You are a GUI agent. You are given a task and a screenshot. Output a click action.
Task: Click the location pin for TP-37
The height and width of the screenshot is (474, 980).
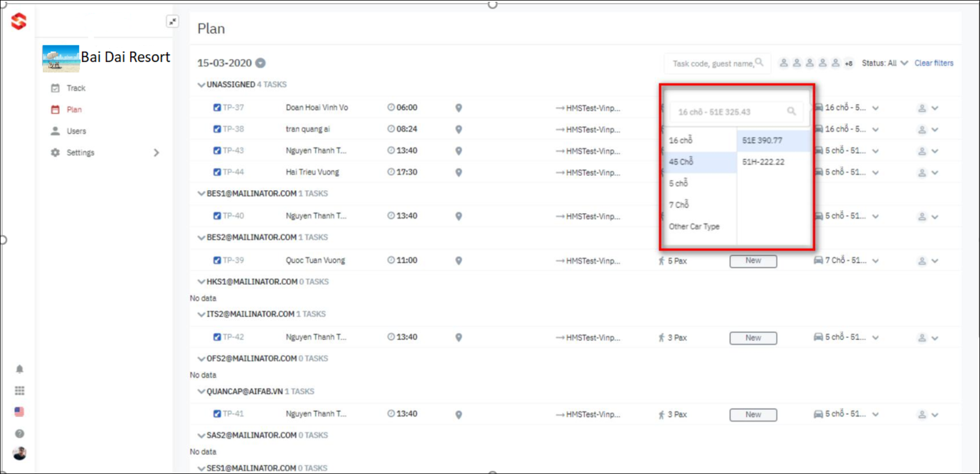[458, 108]
